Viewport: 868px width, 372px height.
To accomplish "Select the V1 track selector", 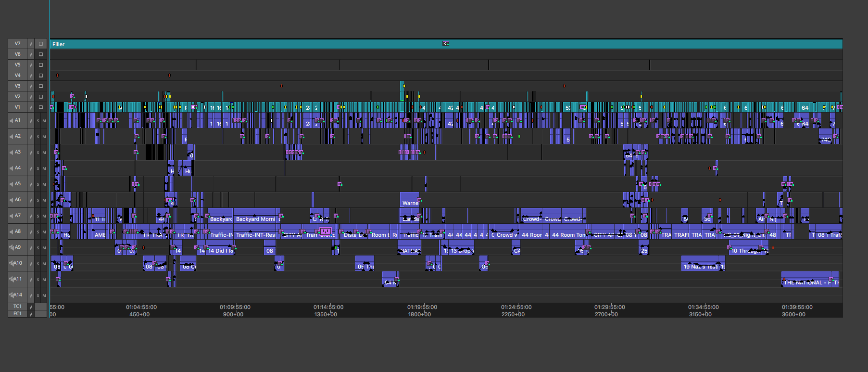I will (18, 107).
